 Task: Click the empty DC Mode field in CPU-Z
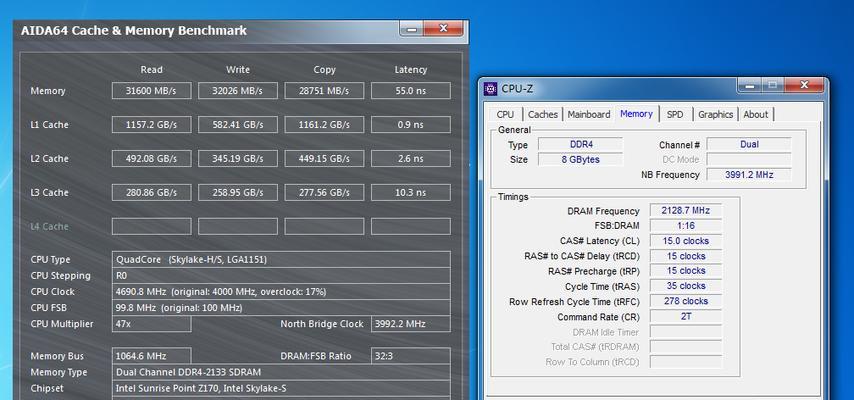coord(749,160)
